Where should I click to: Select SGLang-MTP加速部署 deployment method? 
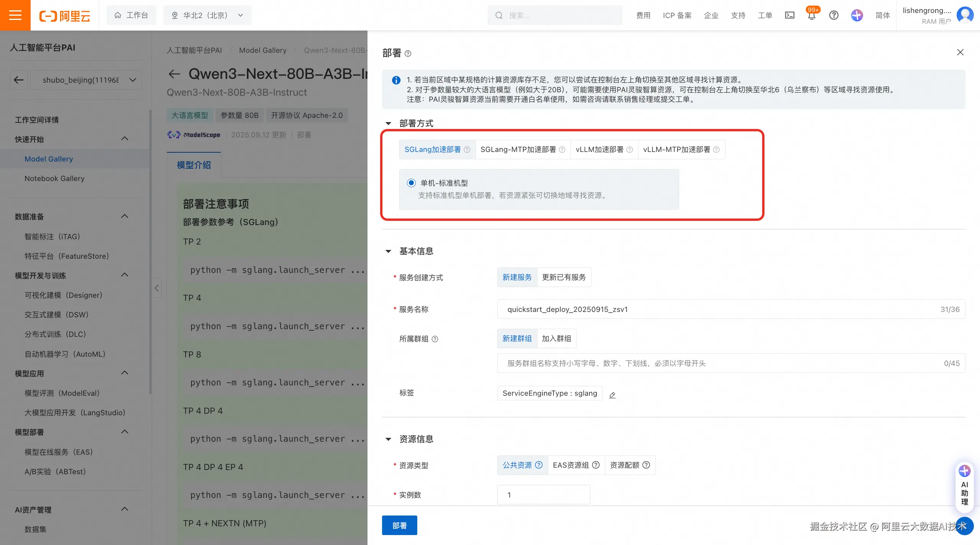click(523, 150)
